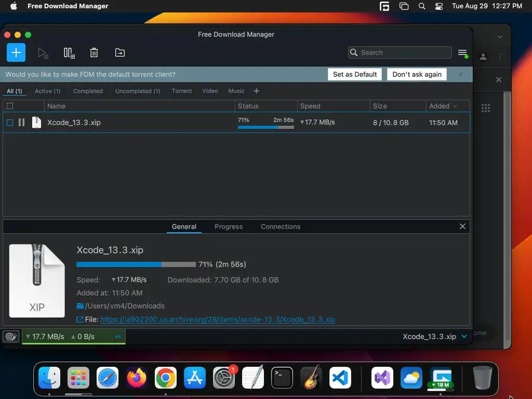The height and width of the screenshot is (399, 532).
Task: Click the Added column sort arrow
Action: pyautogui.click(x=455, y=107)
